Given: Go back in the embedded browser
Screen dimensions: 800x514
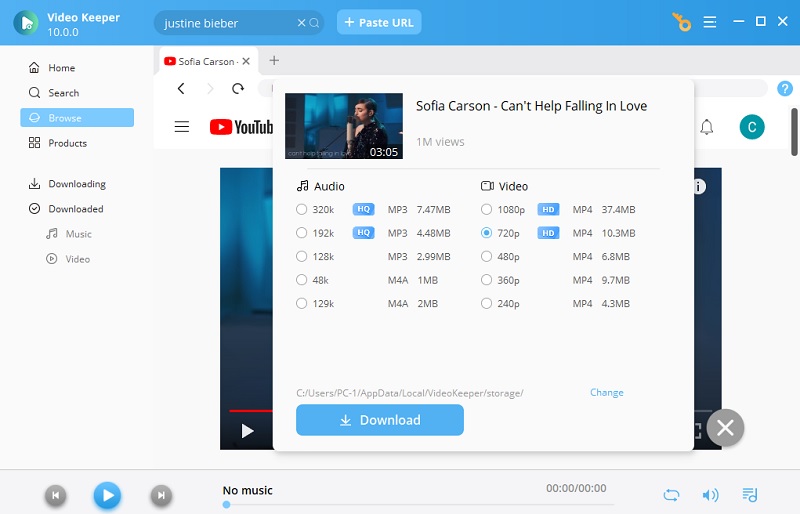Looking at the screenshot, I should 181,88.
